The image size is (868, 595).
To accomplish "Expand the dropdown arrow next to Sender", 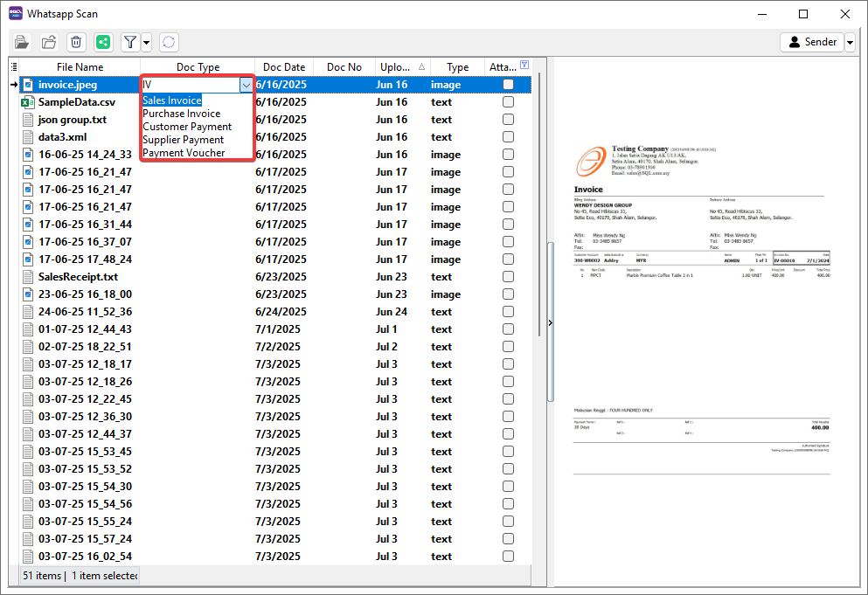I will (850, 42).
